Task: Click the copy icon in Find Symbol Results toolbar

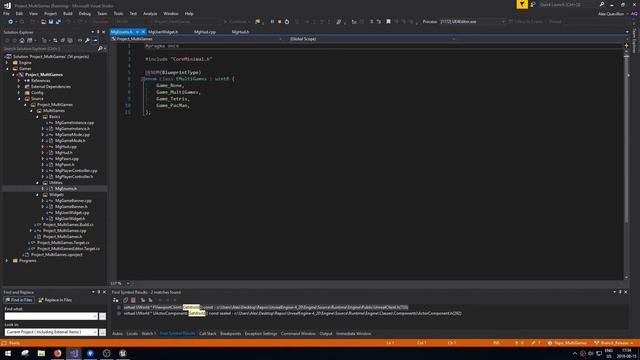Action: coord(125,300)
